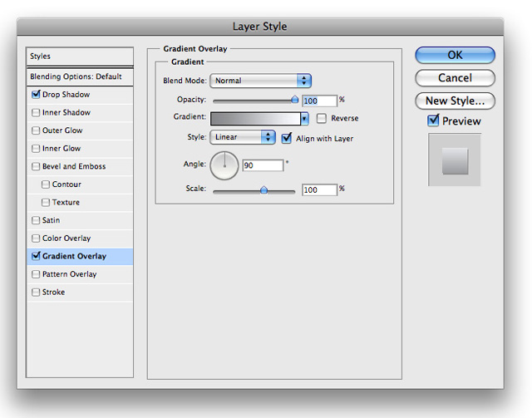The image size is (532, 418).
Task: Click the Angle dial
Action: pyautogui.click(x=224, y=165)
